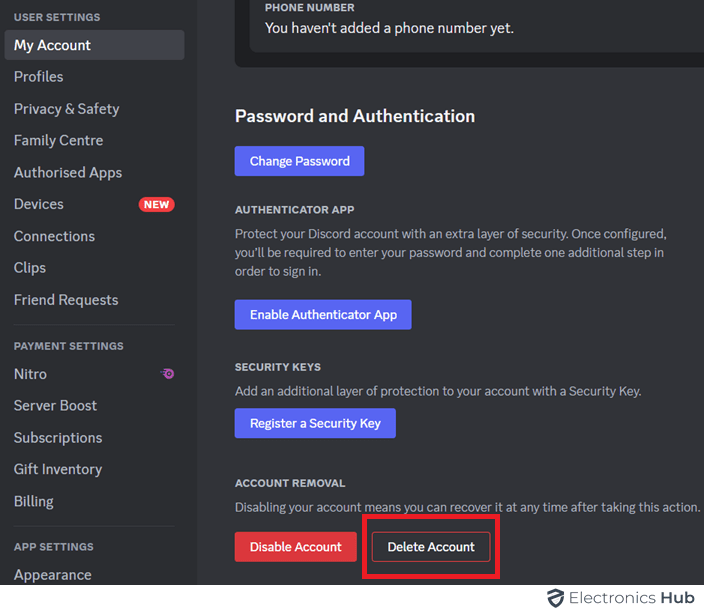Open the Subscriptions page
The width and height of the screenshot is (704, 609).
[58, 438]
